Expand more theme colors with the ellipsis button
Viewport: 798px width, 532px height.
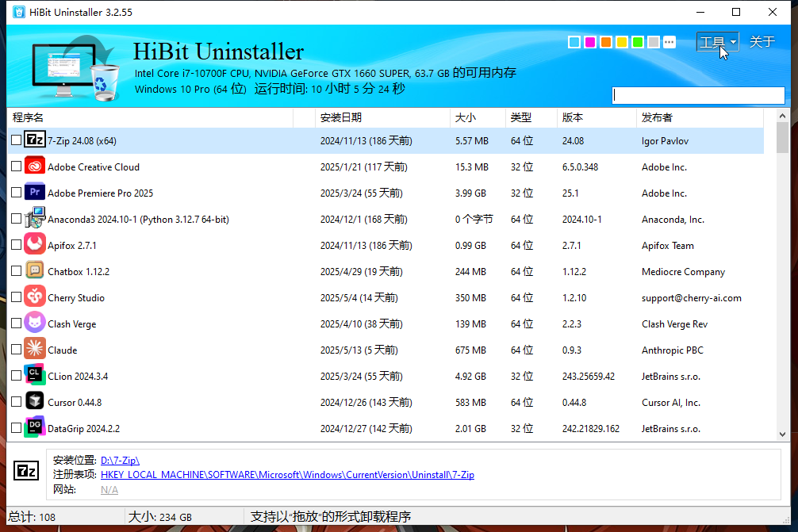click(x=669, y=42)
